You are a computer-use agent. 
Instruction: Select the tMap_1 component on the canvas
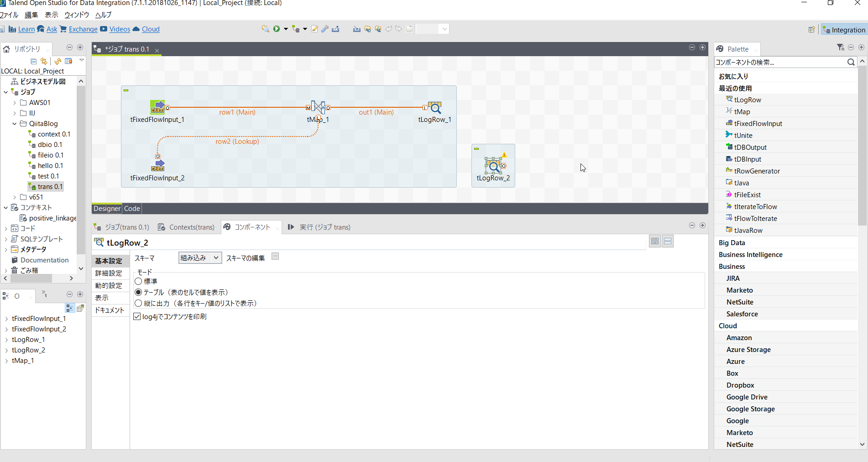(x=319, y=107)
